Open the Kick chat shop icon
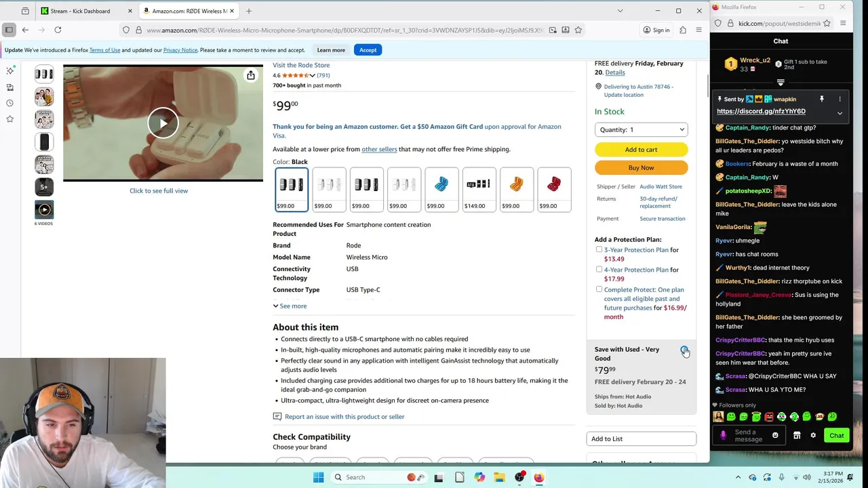This screenshot has height=488, width=868. (797, 435)
